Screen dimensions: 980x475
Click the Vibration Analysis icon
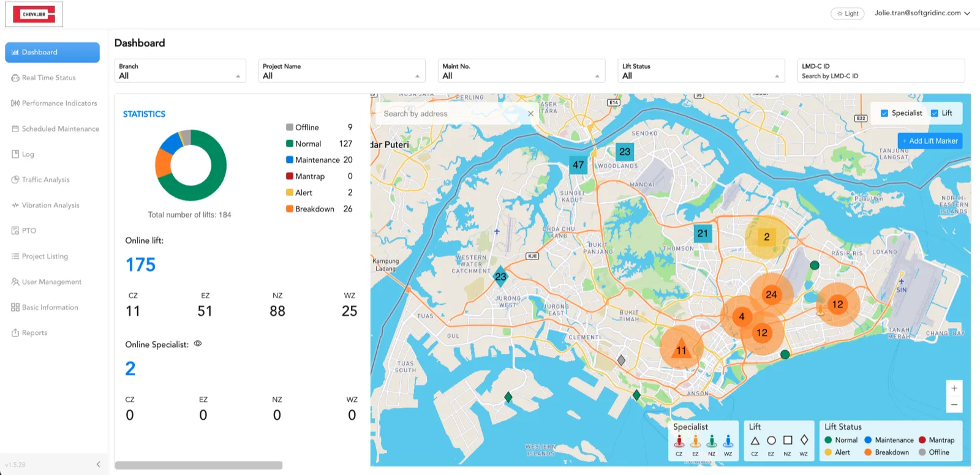point(15,205)
